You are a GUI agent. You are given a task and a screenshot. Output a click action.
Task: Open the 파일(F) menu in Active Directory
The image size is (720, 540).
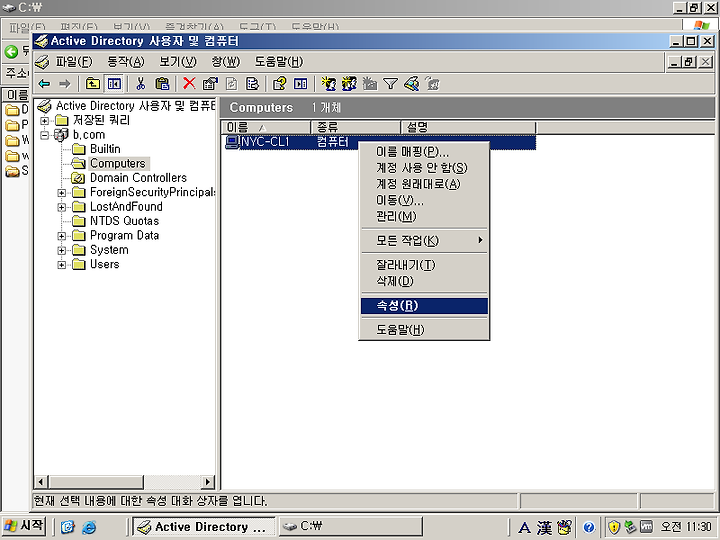74,62
